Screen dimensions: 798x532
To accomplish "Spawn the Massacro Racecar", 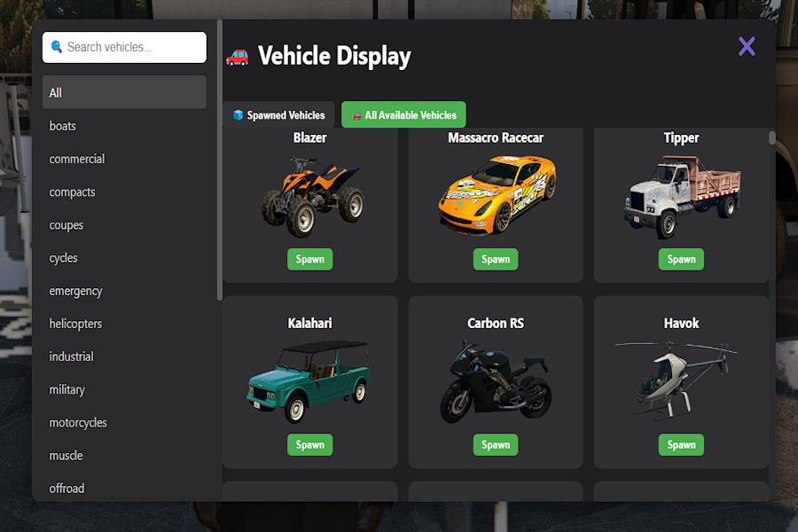I will 496,259.
